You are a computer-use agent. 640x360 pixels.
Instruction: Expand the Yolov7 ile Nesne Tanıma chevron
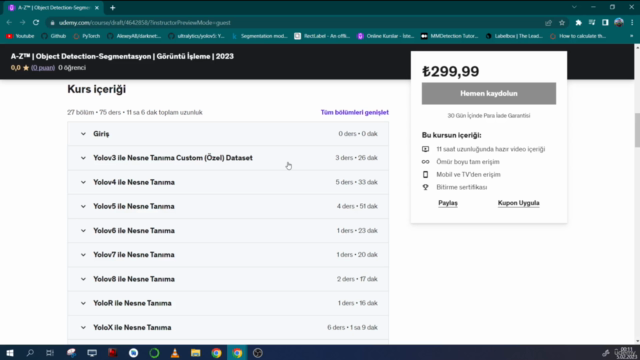click(83, 255)
